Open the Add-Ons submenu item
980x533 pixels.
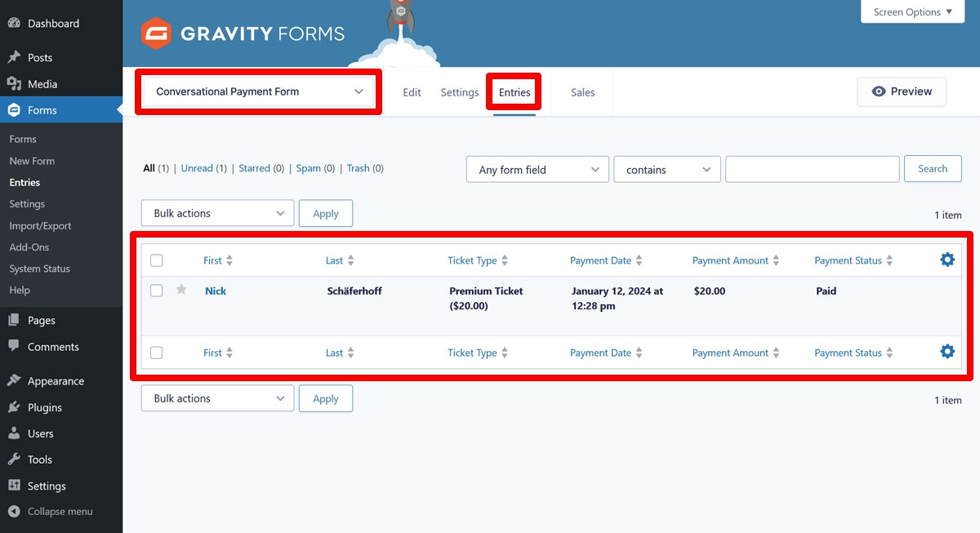point(29,247)
